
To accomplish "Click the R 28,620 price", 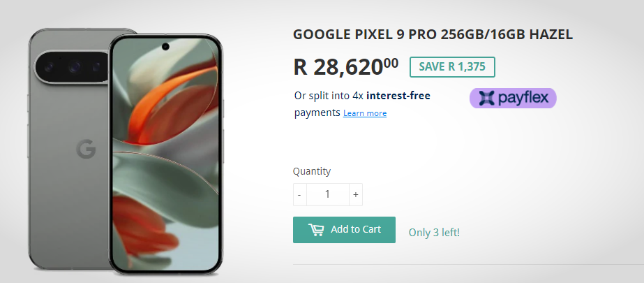I will (345, 66).
